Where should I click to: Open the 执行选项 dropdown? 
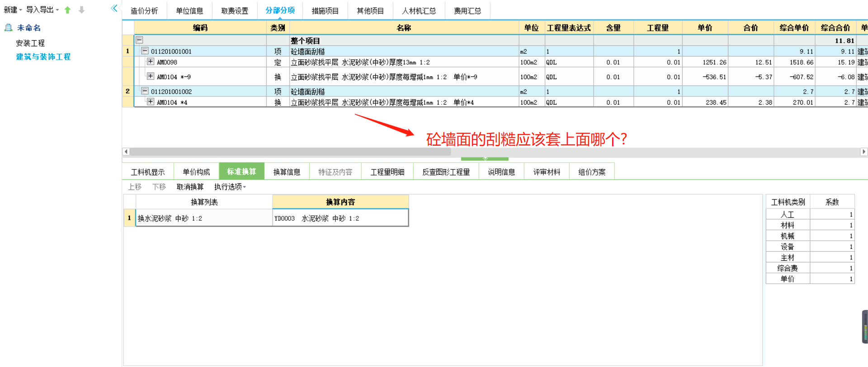230,186
